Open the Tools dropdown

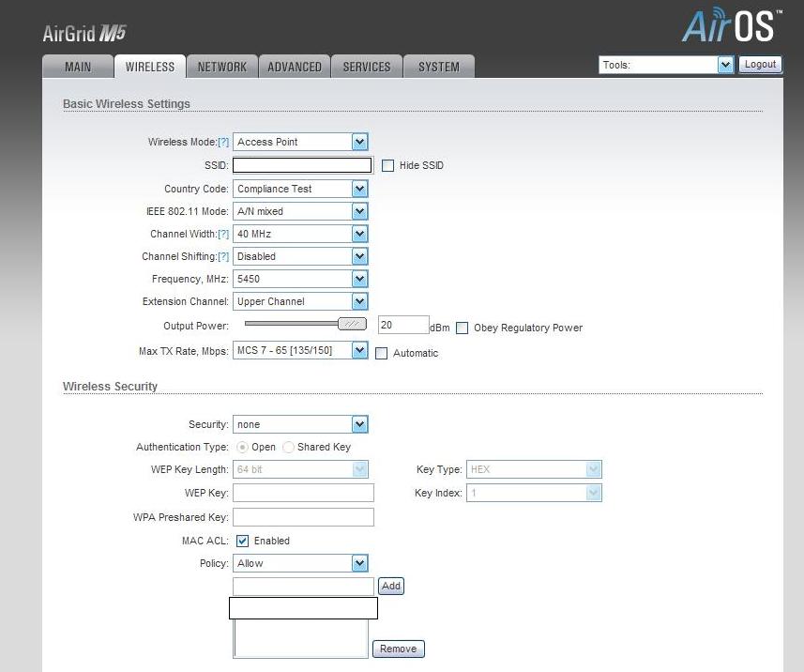(666, 65)
